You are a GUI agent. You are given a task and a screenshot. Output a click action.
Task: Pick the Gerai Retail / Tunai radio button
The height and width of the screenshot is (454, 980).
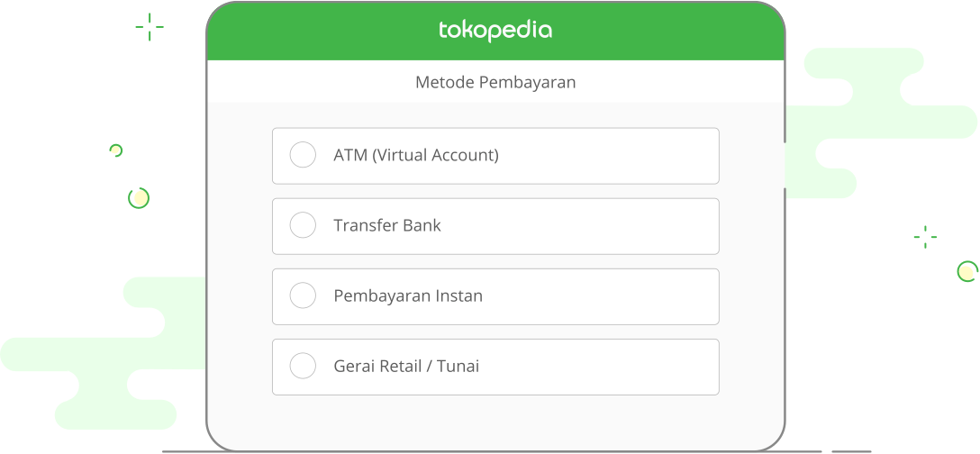303,366
